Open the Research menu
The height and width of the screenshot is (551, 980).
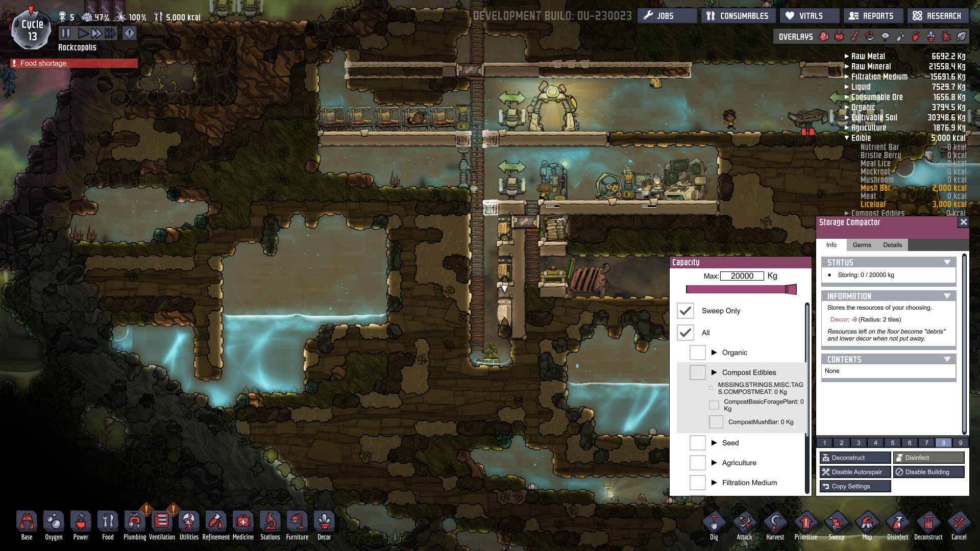(x=937, y=16)
